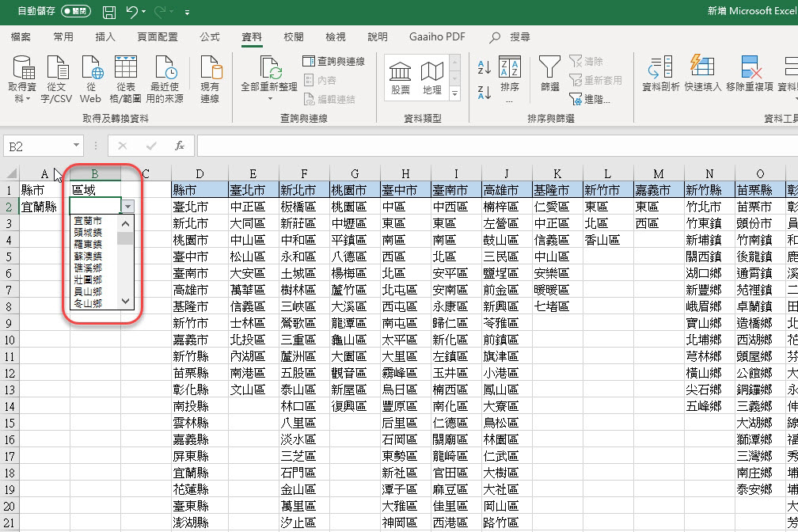Switch to the 常用 ribbon tab
The height and width of the screenshot is (532, 798).
63,36
